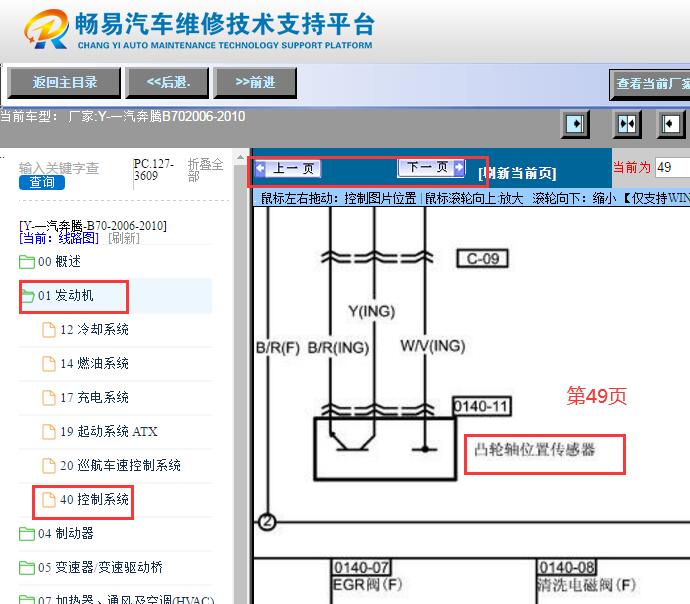Click folder icon next to 00 概述
The image size is (690, 604).
tap(27, 262)
